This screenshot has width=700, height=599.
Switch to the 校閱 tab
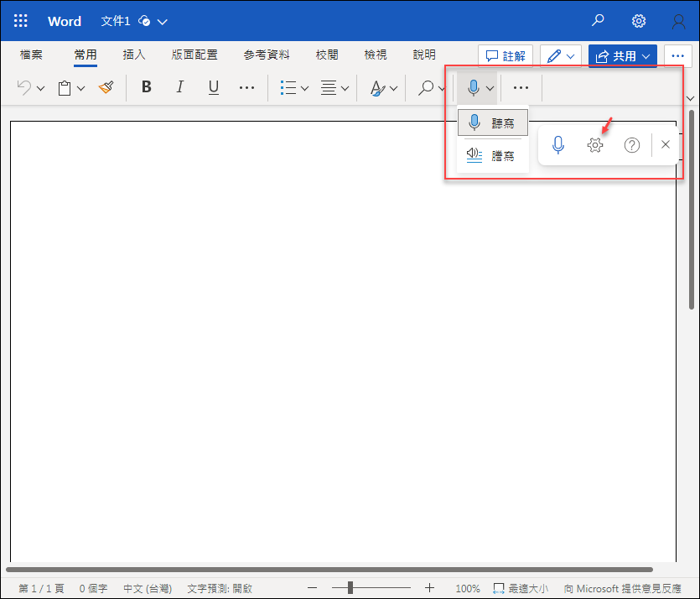327,55
